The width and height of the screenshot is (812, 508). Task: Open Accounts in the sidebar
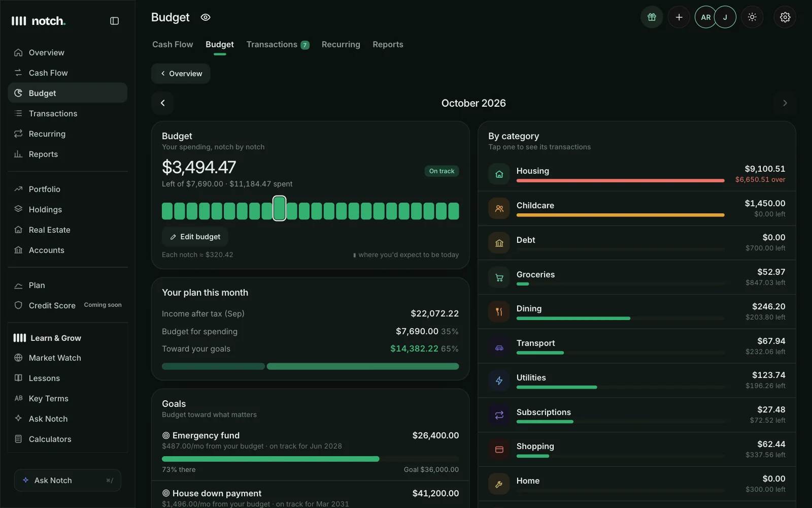(67, 250)
